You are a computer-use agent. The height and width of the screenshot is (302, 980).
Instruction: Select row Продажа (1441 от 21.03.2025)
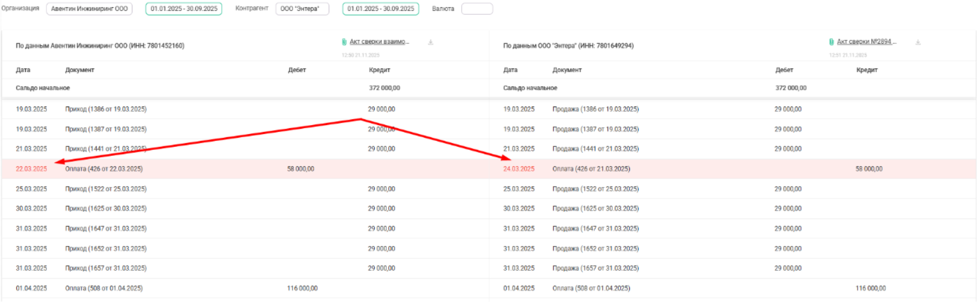click(732, 149)
